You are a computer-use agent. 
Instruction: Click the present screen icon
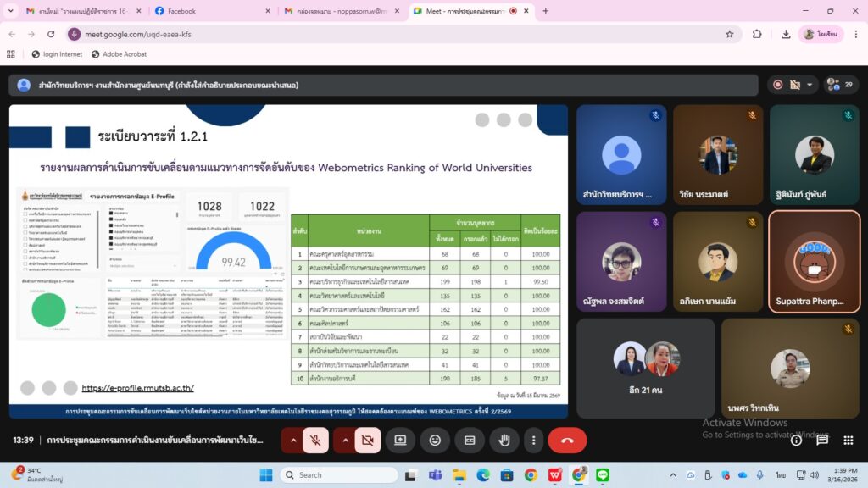tap(400, 441)
